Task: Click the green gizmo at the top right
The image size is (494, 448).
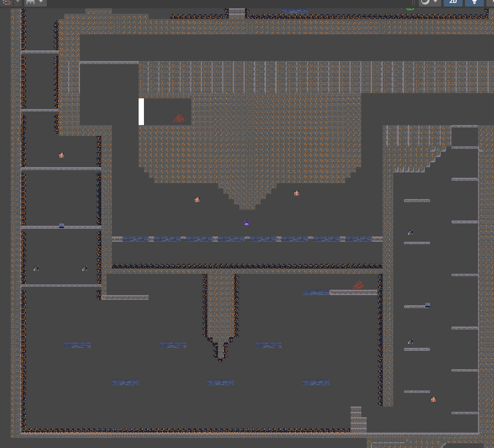Action: [410, 8]
